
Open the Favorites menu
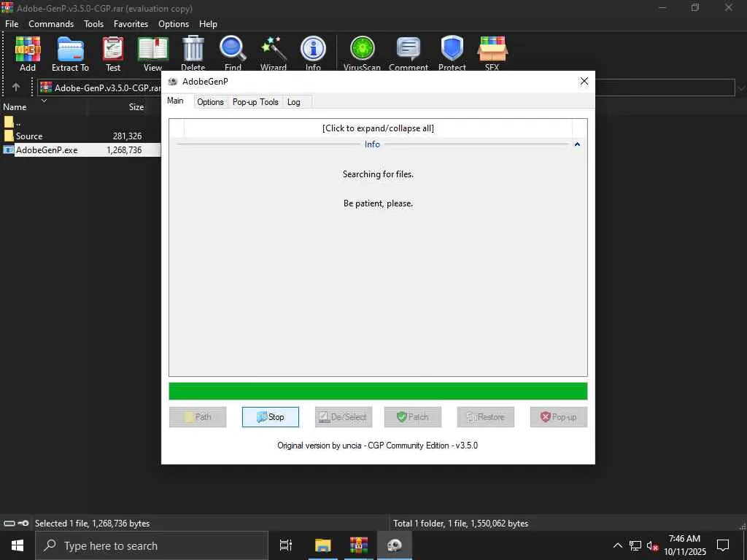click(131, 24)
